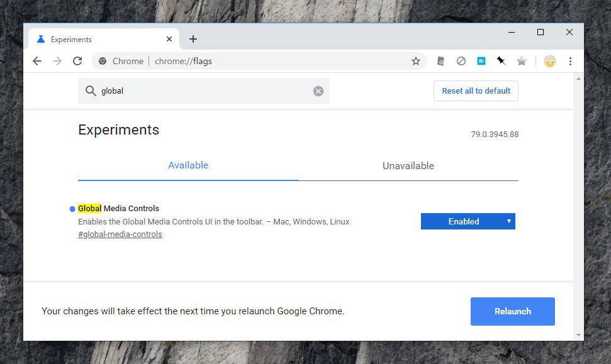Click the magnifier icon in the search box
This screenshot has width=611, height=364.
click(91, 91)
